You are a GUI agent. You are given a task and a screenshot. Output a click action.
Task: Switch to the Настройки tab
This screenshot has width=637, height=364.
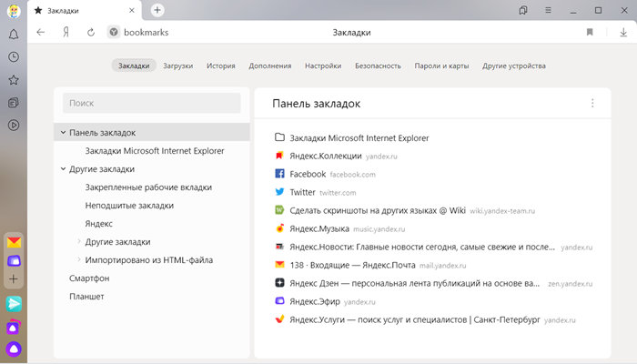click(323, 66)
